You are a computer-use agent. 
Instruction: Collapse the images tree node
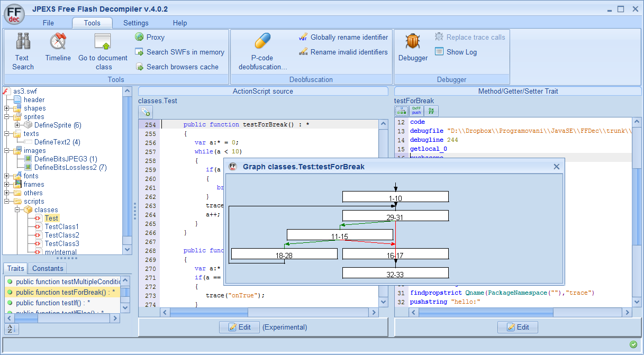7,151
